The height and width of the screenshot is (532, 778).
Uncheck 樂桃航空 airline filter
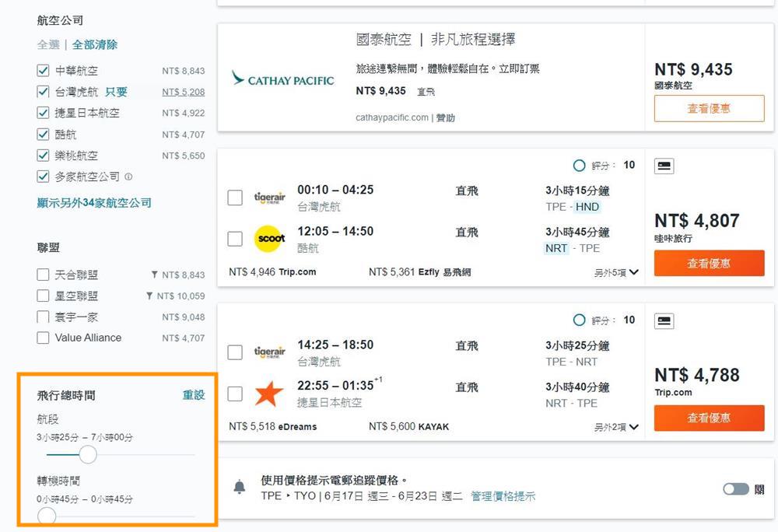tap(43, 156)
